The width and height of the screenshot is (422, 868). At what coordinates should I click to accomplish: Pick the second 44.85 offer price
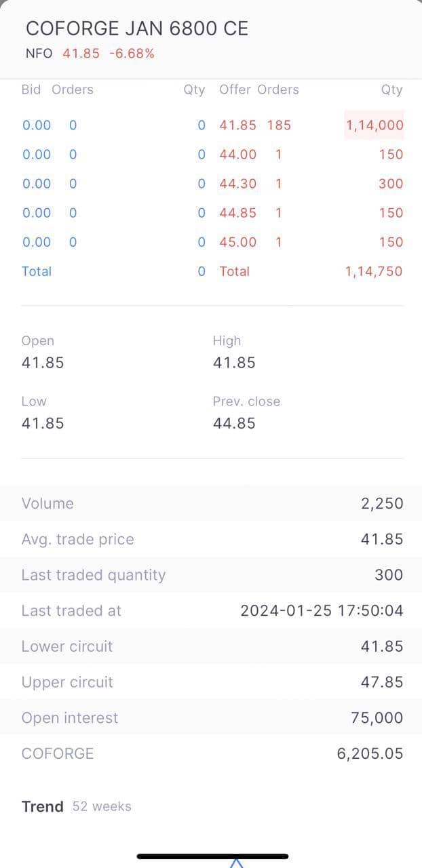point(238,213)
